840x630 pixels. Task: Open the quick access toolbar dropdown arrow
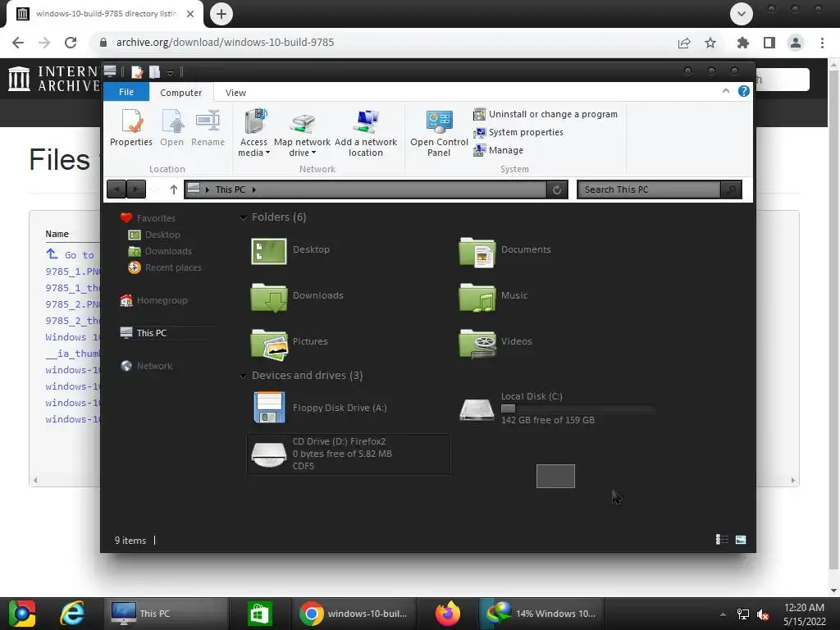tap(170, 72)
